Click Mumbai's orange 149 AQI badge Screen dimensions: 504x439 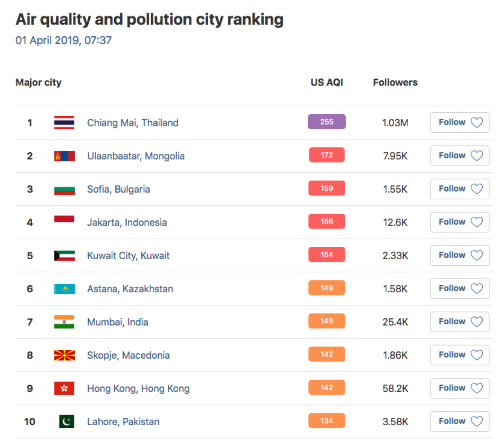[x=327, y=321]
